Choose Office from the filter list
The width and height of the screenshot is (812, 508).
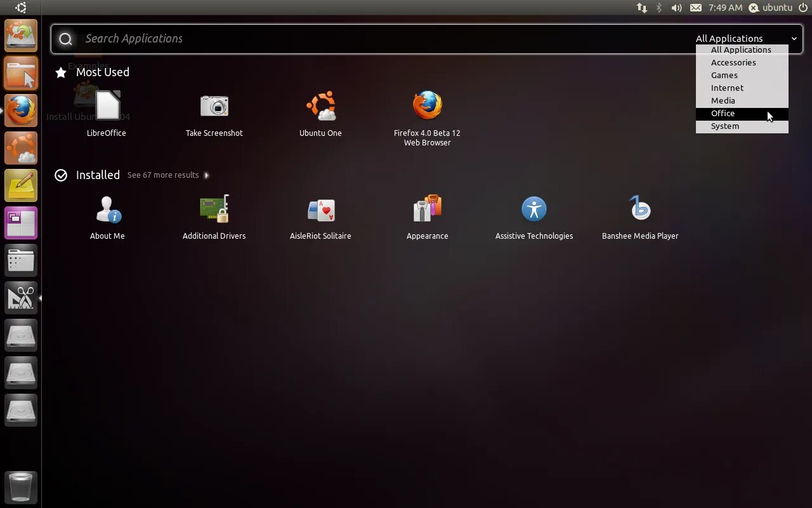742,113
